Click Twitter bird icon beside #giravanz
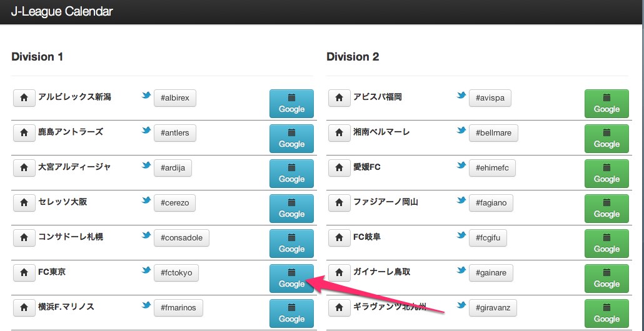This screenshot has width=644, height=331. 461,304
